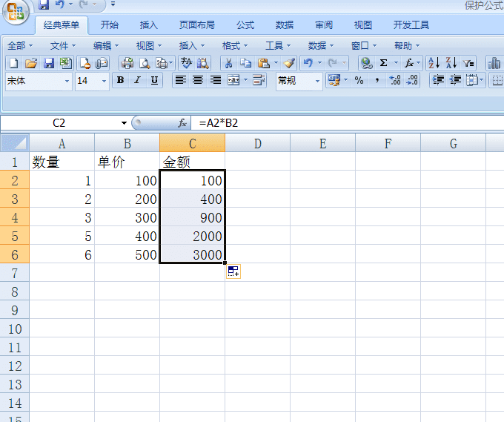Screen dimensions: 504x422
Task: Switch to the 开发工具 ribbon tab
Action: point(411,25)
